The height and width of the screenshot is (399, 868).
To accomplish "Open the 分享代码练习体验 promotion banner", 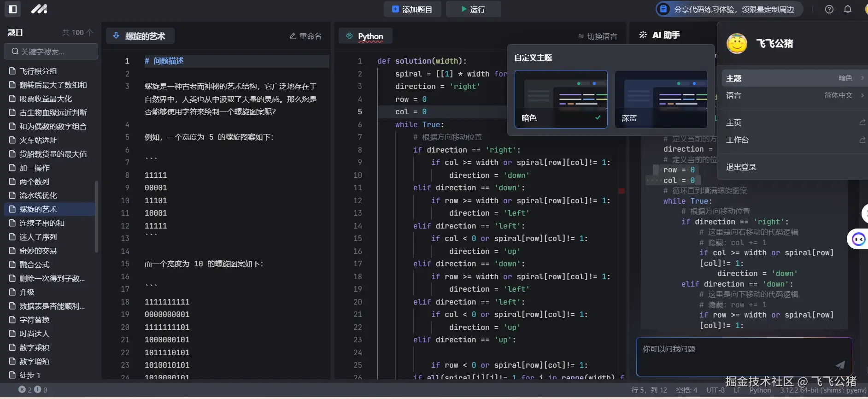I will pos(729,9).
